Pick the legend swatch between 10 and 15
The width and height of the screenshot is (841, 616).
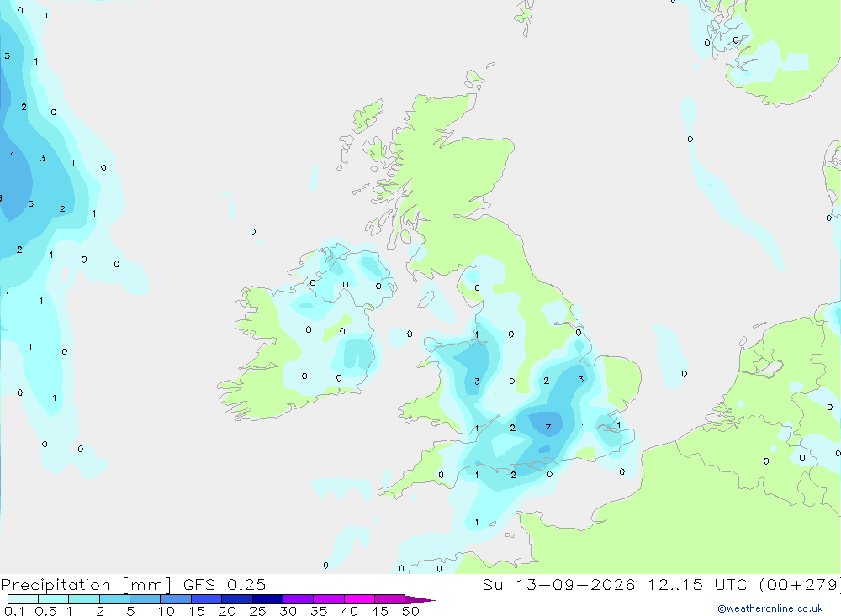[176, 599]
